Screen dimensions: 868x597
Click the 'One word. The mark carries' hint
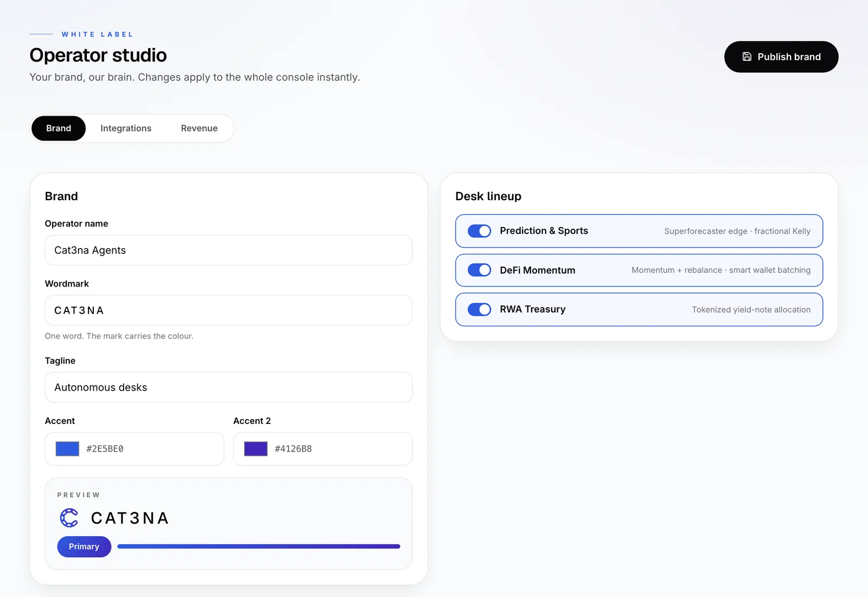(x=119, y=336)
